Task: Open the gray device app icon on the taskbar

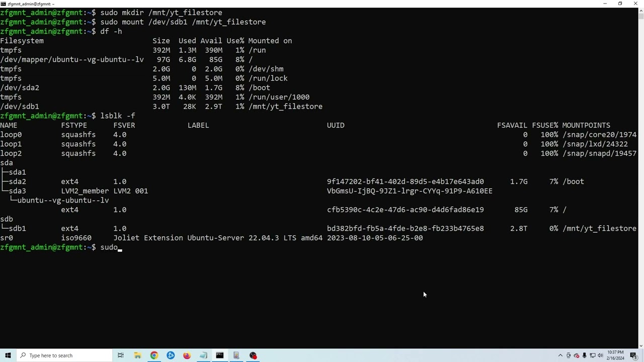Action: [x=236, y=355]
